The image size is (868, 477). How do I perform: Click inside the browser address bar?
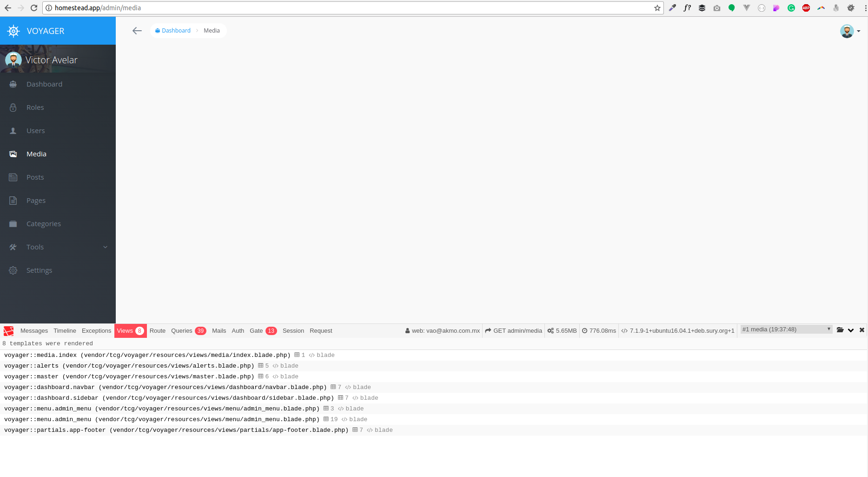tap(325, 8)
